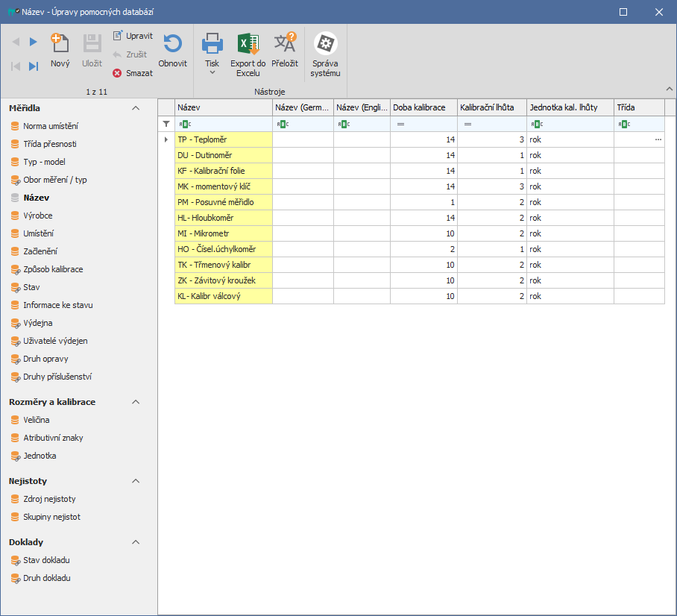677x616 pixels.
Task: Open Kalibrační lhůta filter equals selector
Action: click(x=467, y=125)
